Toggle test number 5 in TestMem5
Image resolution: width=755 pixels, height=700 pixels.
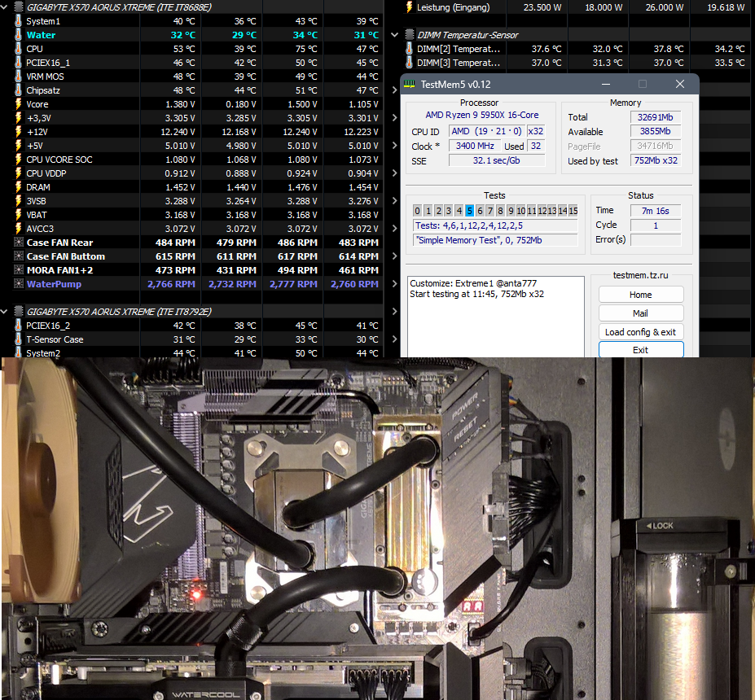click(469, 210)
